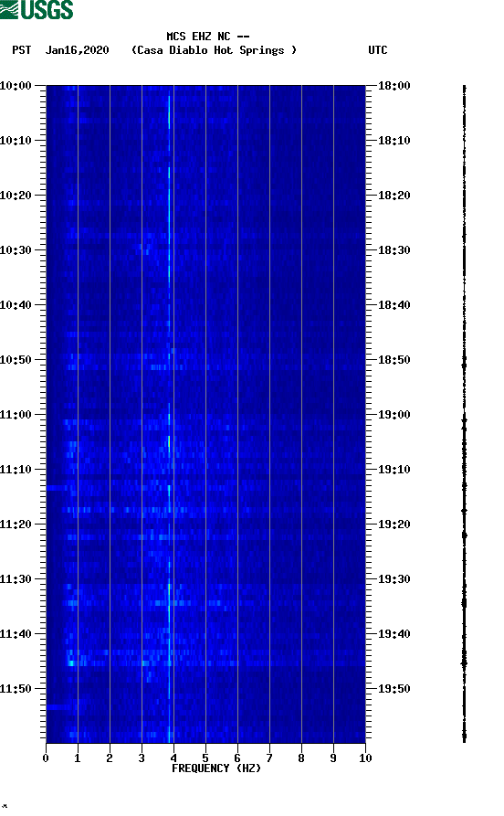Select the station title 'MCS EHZ NC --'
The width and height of the screenshot is (504, 816).
[x=207, y=37]
